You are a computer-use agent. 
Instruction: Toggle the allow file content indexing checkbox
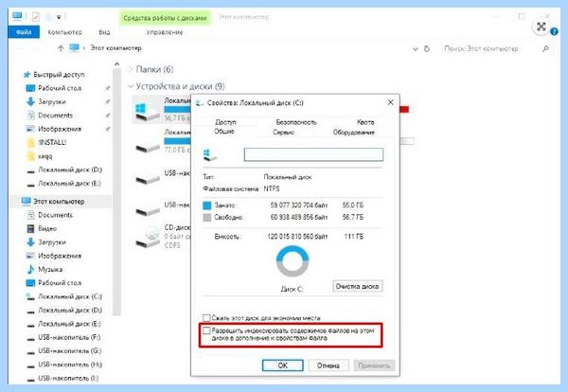[206, 330]
